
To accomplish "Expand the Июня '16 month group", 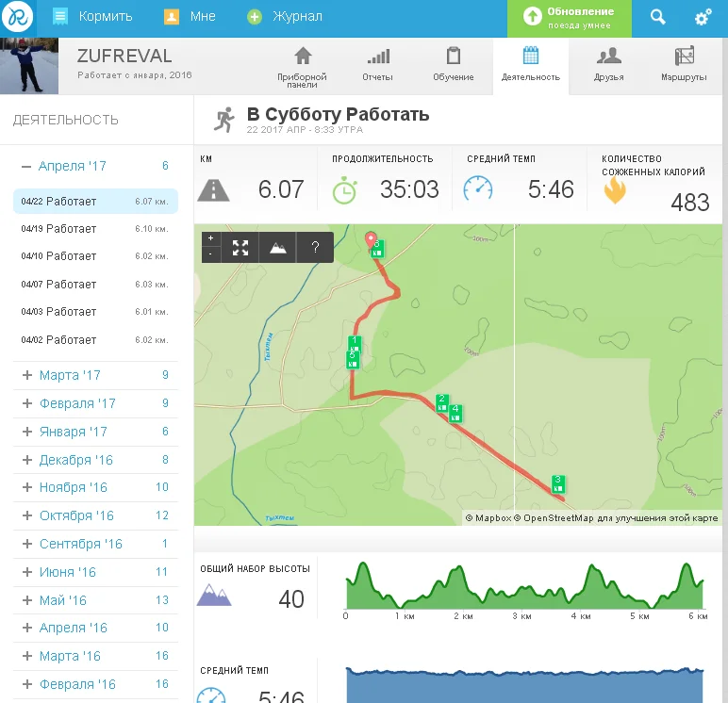I will (95, 572).
